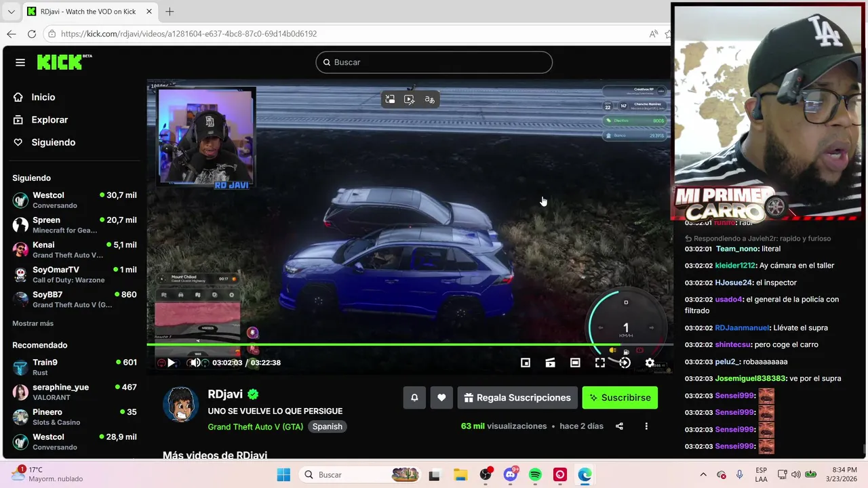Open Discord from the taskbar
This screenshot has width=868, height=488.
point(511,475)
